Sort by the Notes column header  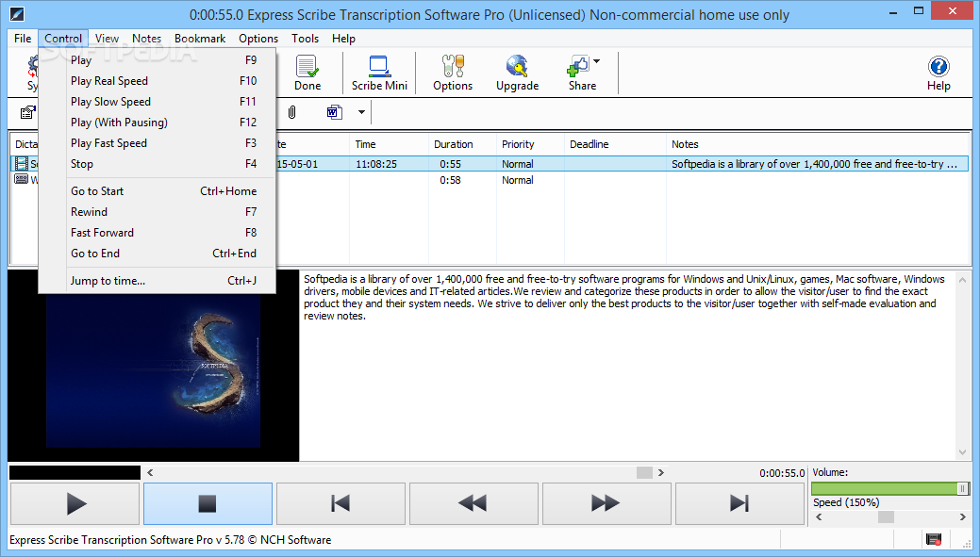pos(818,144)
